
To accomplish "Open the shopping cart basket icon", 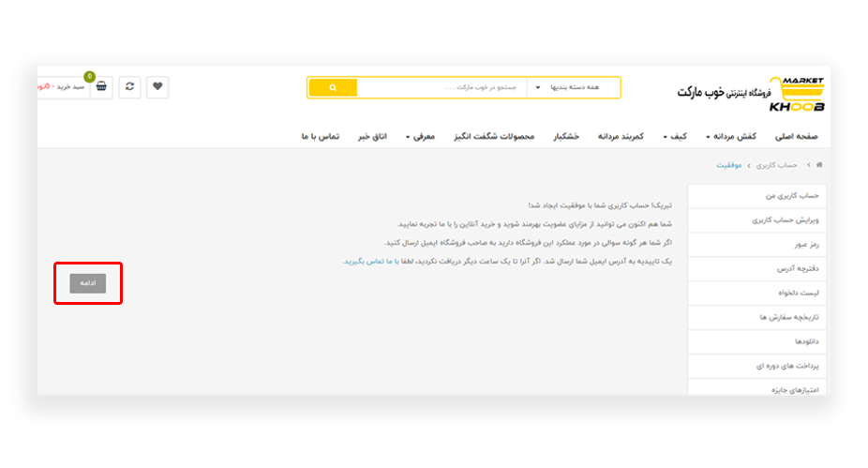I will pyautogui.click(x=101, y=87).
